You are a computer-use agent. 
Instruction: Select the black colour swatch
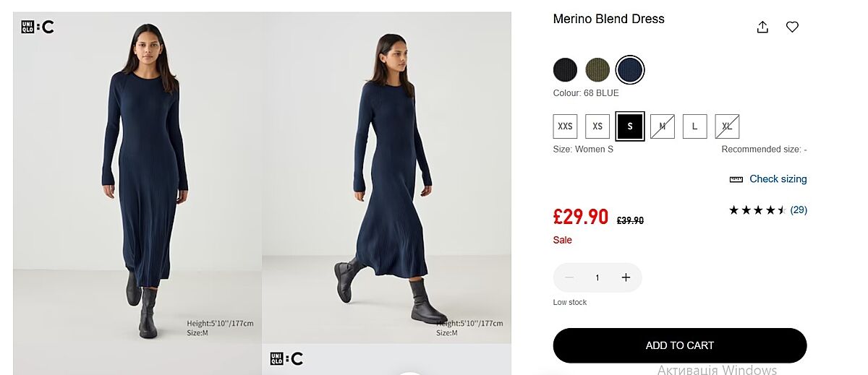coord(566,70)
